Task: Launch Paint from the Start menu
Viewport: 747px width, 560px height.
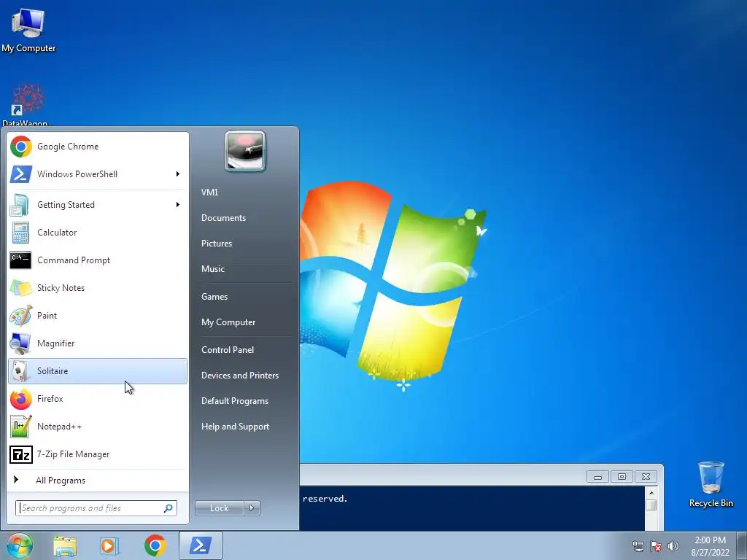Action: tap(98, 316)
